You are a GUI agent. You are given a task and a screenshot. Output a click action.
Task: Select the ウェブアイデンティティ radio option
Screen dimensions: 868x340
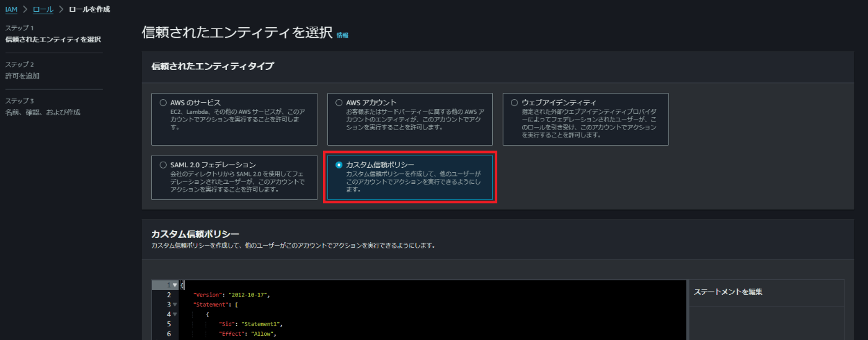coord(514,102)
